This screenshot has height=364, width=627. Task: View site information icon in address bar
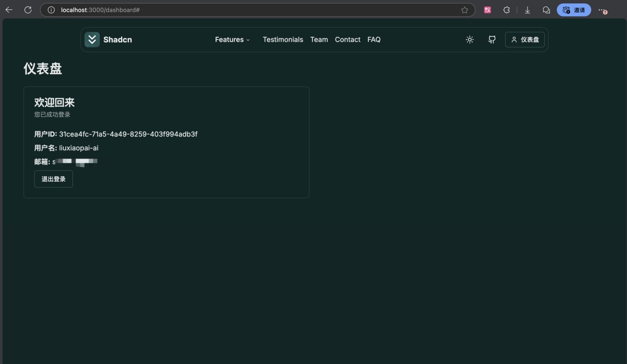point(51,10)
